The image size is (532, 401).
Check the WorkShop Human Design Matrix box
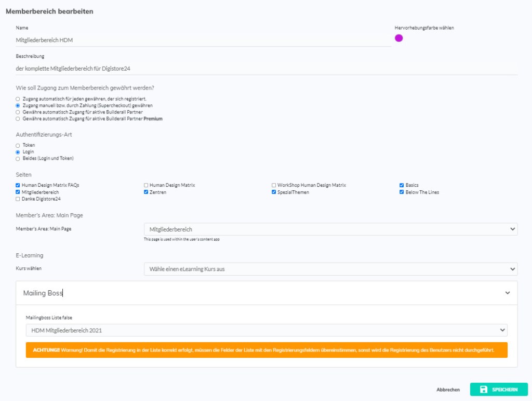(x=274, y=185)
